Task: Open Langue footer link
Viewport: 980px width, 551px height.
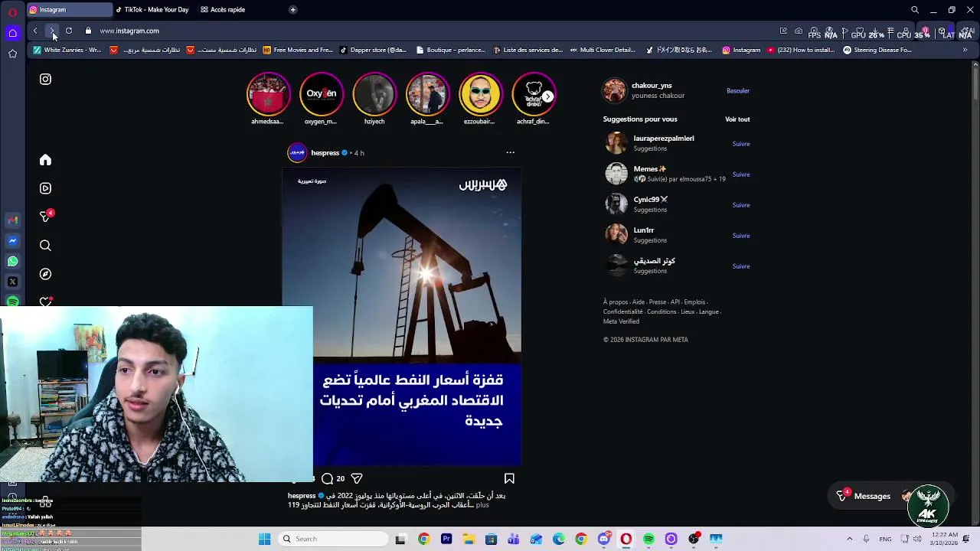Action: click(x=708, y=311)
